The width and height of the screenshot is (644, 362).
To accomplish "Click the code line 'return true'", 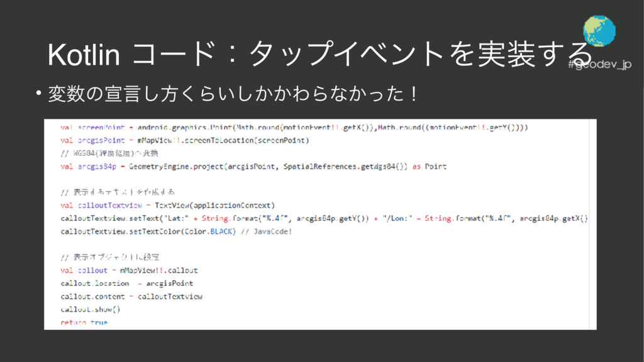I will pos(84,322).
